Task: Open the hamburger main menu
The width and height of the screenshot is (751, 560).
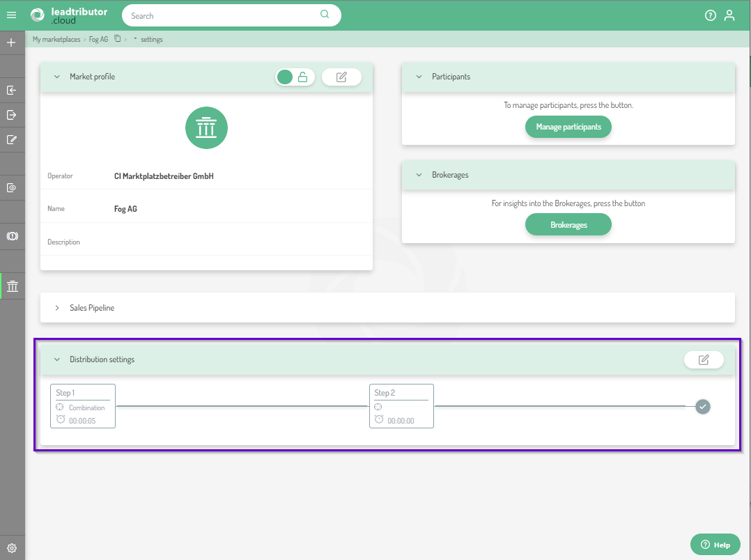Action: click(x=11, y=15)
